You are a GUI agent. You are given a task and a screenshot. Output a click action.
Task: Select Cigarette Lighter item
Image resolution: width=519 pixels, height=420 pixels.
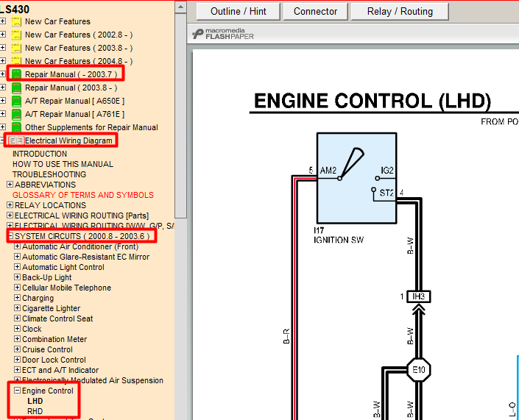tap(51, 308)
